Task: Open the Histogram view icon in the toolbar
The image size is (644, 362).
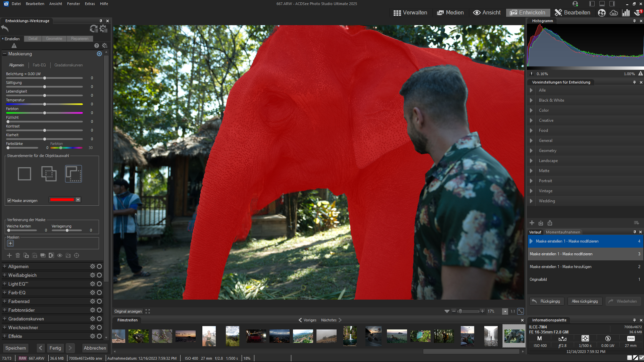Action: [x=626, y=13]
